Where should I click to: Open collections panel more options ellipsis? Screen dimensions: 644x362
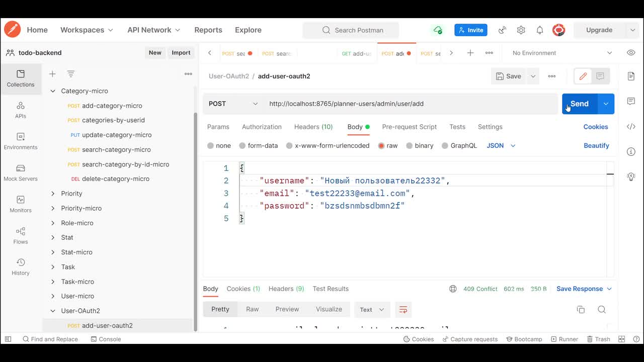(x=188, y=74)
